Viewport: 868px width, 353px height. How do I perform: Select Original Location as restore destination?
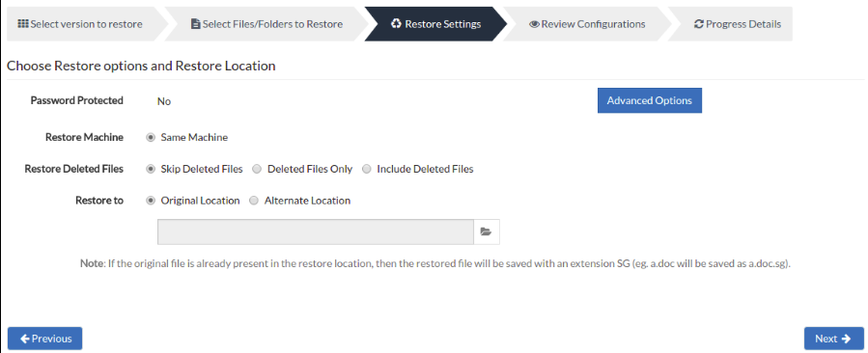coord(150,201)
